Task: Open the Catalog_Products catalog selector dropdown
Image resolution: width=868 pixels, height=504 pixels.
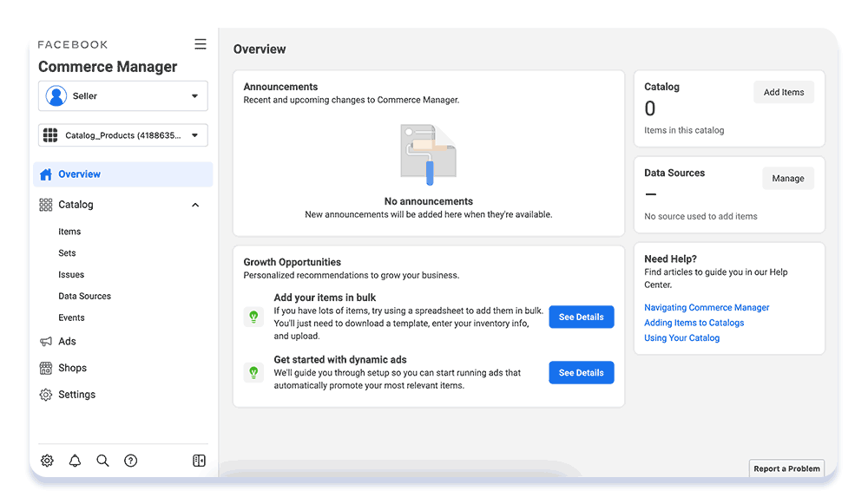Action: tap(123, 135)
